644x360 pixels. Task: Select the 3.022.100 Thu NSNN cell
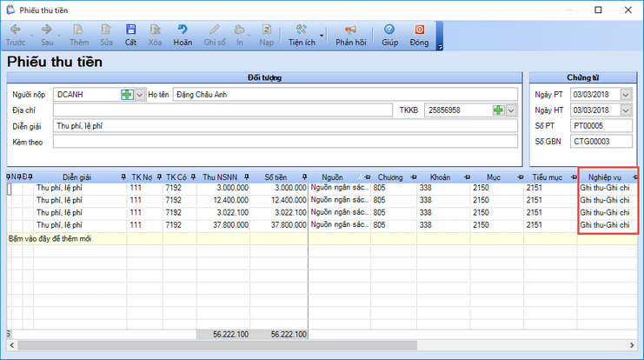tap(223, 212)
